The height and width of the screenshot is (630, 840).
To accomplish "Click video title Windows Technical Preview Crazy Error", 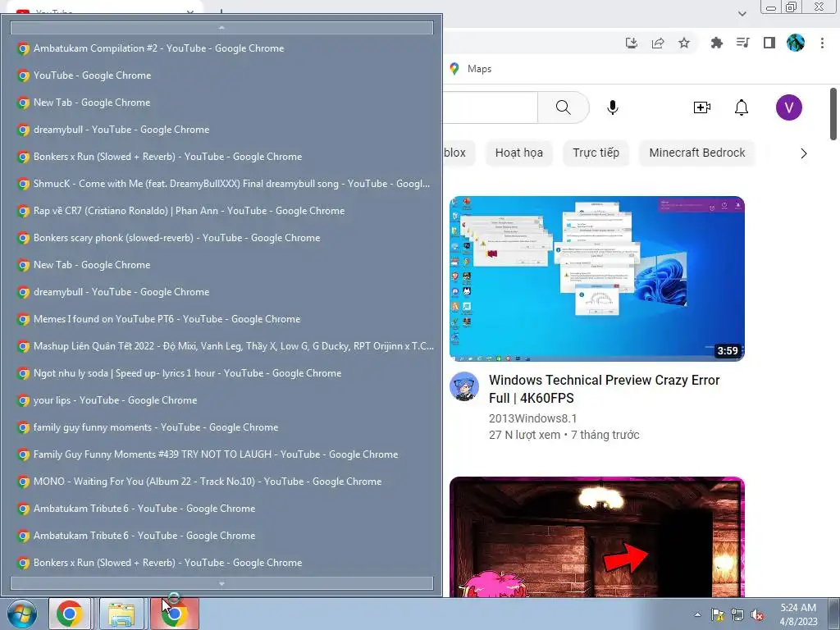I will click(x=605, y=389).
